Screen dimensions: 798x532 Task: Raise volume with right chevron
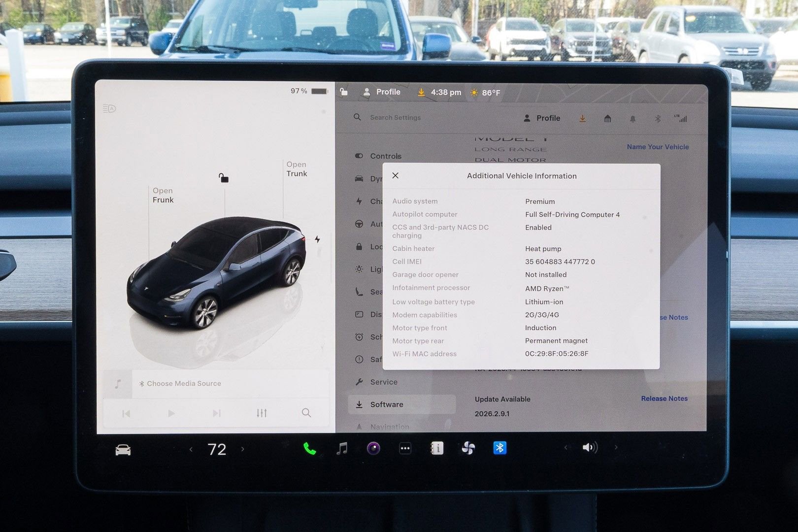(x=616, y=447)
